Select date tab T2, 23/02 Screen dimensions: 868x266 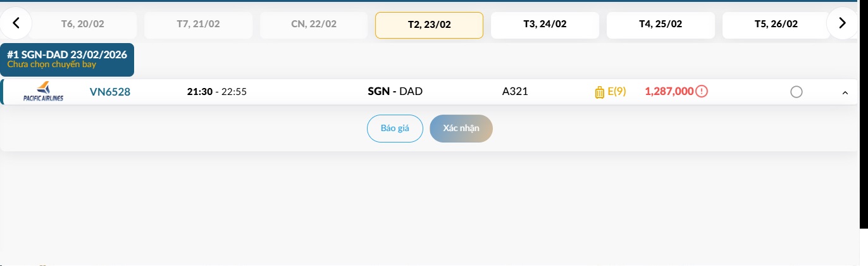[x=429, y=25]
